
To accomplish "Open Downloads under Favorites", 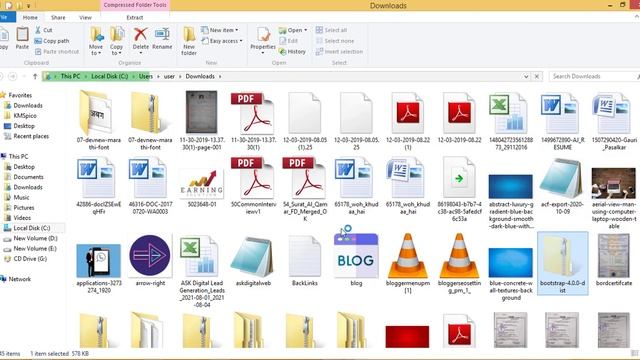I will (x=28, y=105).
